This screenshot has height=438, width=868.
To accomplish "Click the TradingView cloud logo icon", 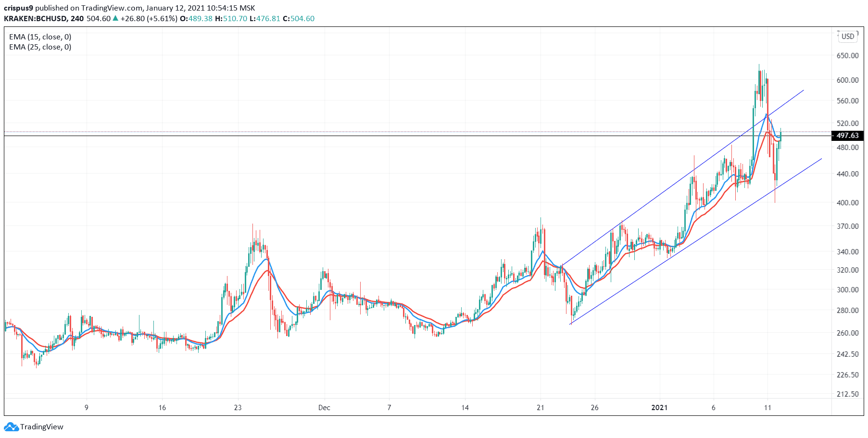I will [x=12, y=427].
